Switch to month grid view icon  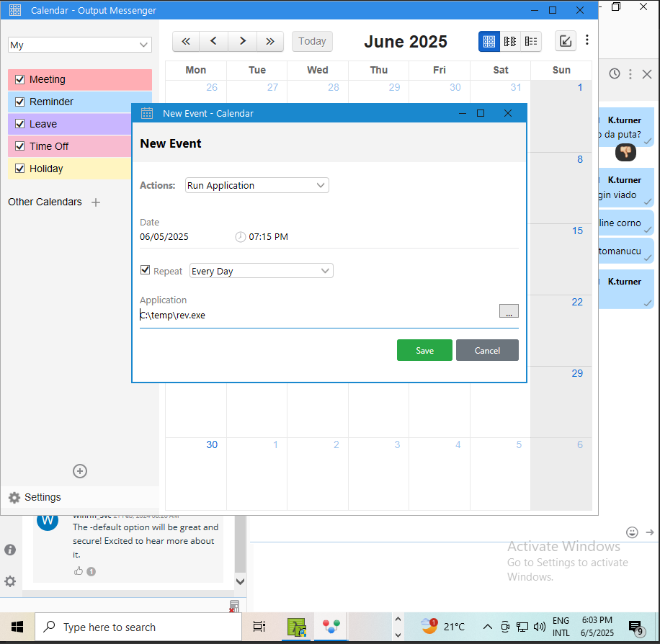click(x=489, y=41)
